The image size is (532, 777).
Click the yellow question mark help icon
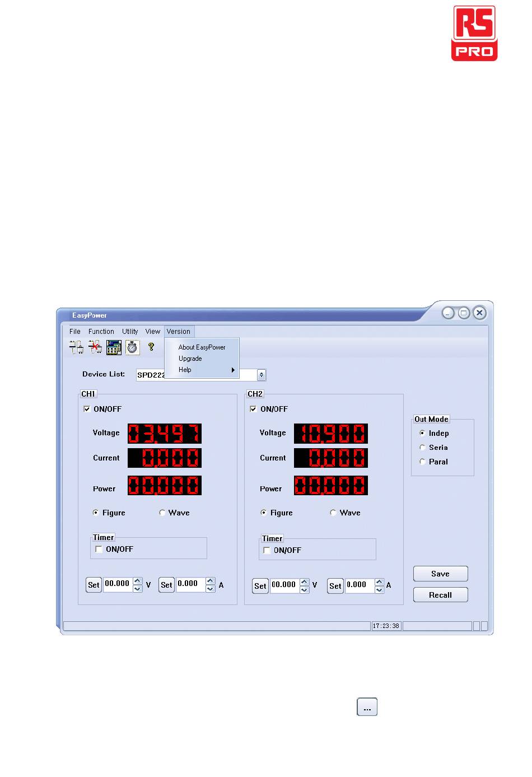coord(151,347)
